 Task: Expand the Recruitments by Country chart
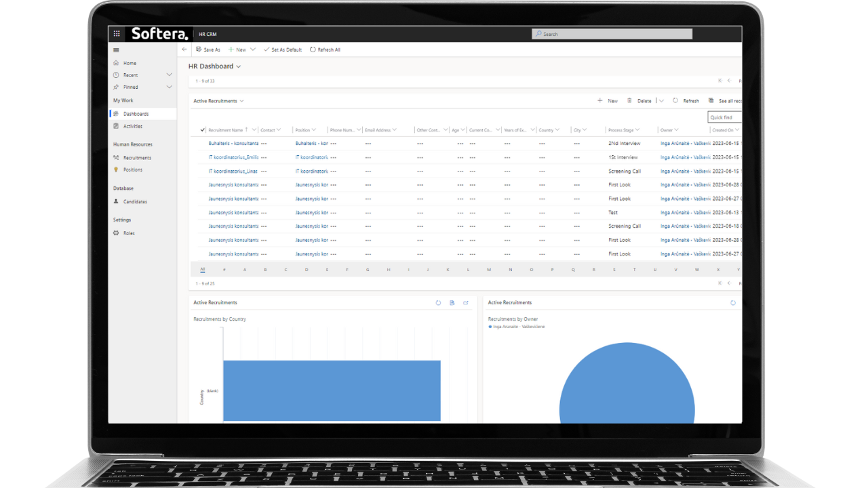[466, 303]
